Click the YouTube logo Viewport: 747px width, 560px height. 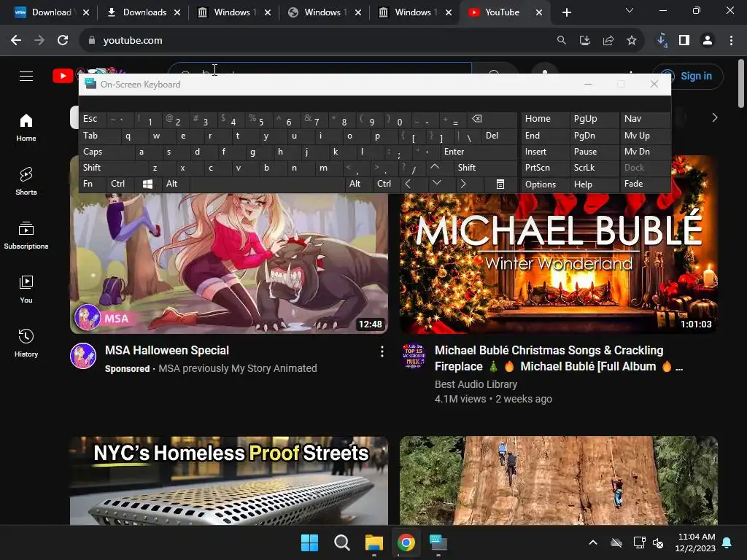point(63,76)
